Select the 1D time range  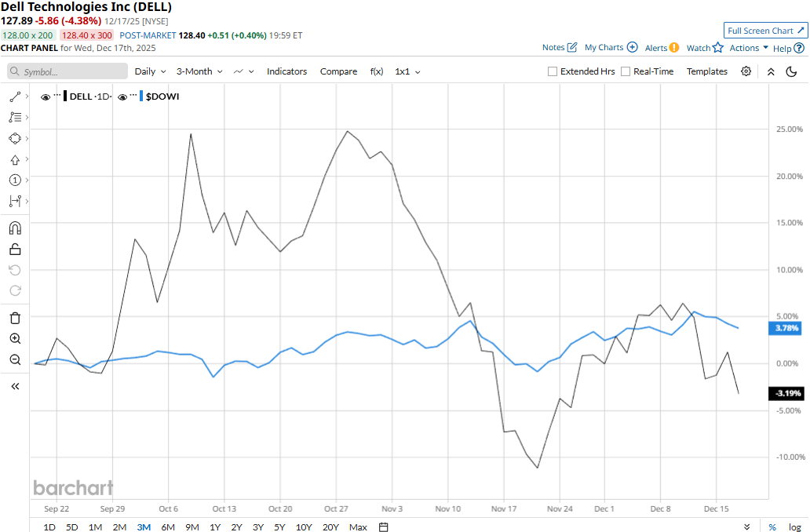[x=49, y=527]
